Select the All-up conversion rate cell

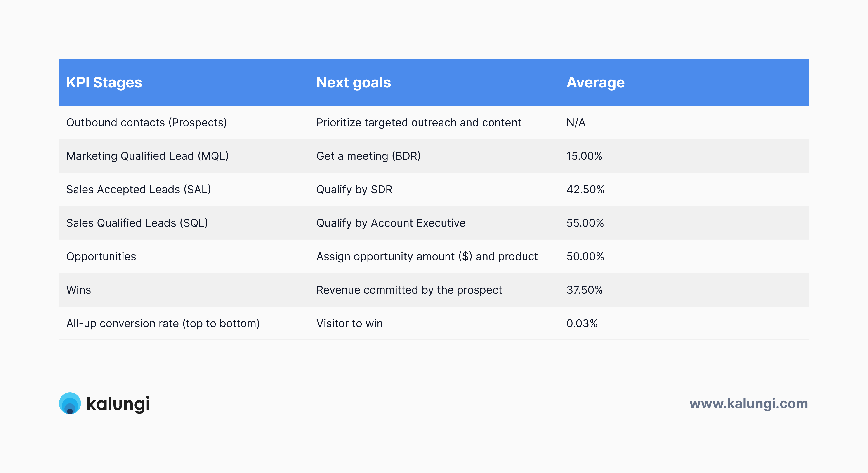coord(163,323)
